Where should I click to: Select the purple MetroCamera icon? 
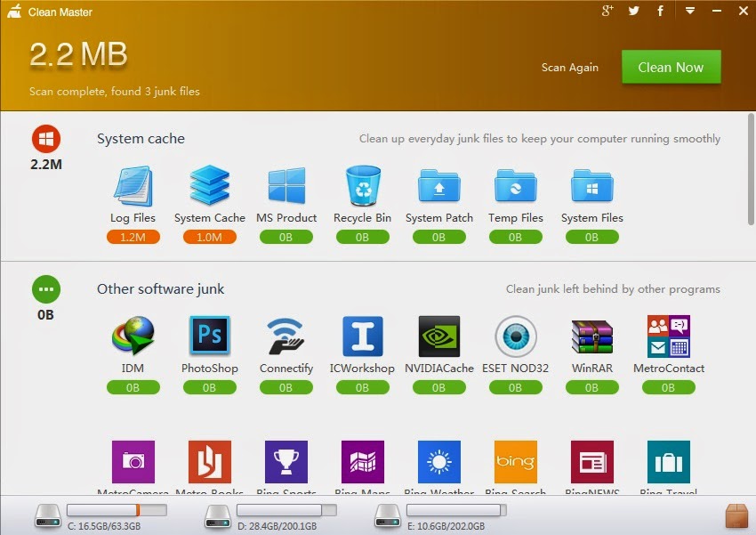pos(133,462)
